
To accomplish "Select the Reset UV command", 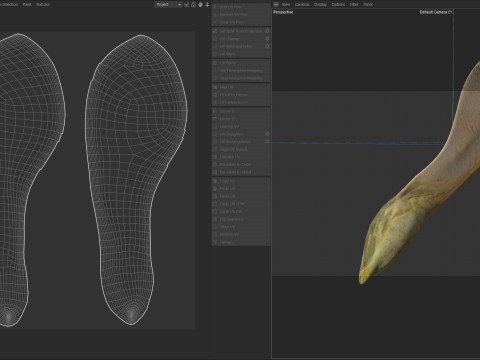I will (x=241, y=196).
